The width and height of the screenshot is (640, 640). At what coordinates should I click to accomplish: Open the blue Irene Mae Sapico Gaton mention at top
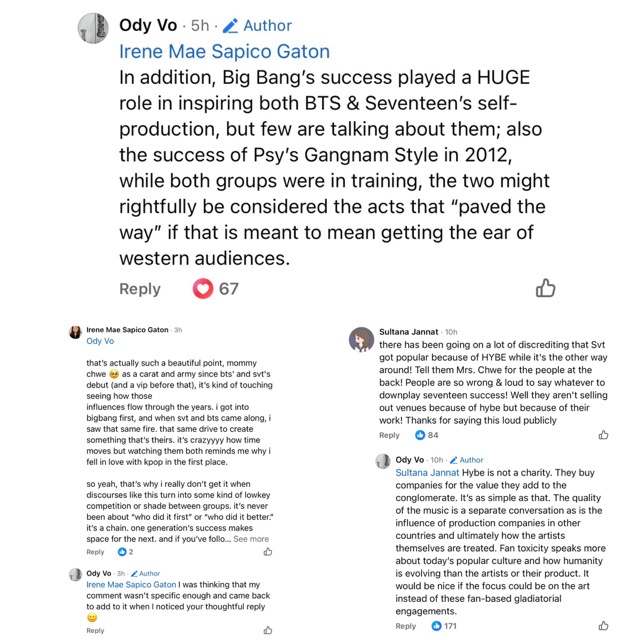[x=224, y=52]
